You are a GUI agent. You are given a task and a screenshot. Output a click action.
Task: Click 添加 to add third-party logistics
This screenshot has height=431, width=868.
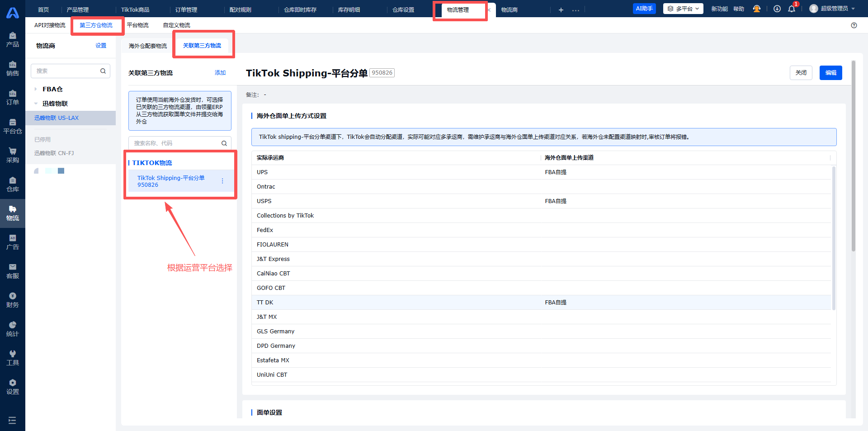click(220, 73)
